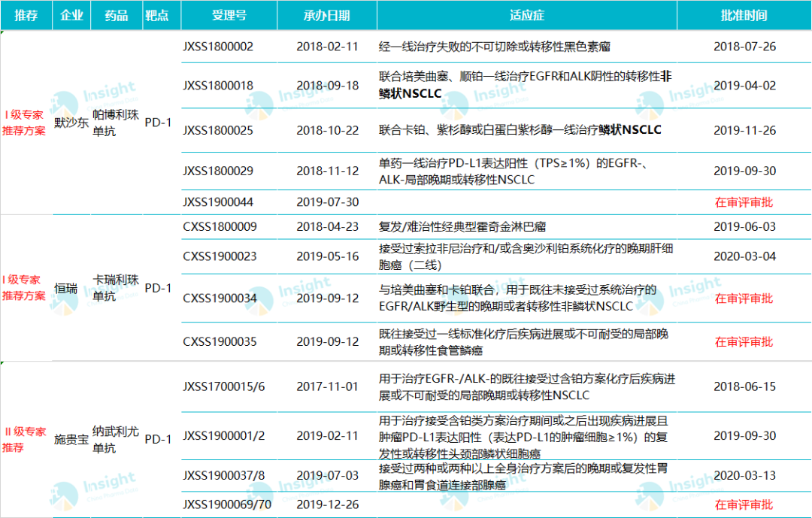Screen dimensions: 812x518
Task: Select approval date 2019-04-02
Action: [744, 86]
